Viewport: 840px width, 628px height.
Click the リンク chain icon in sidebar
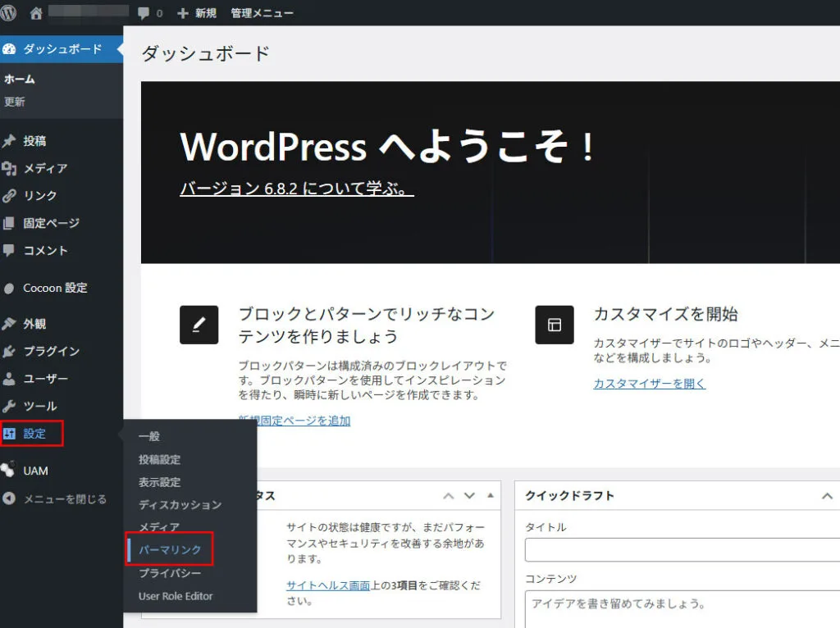click(9, 195)
